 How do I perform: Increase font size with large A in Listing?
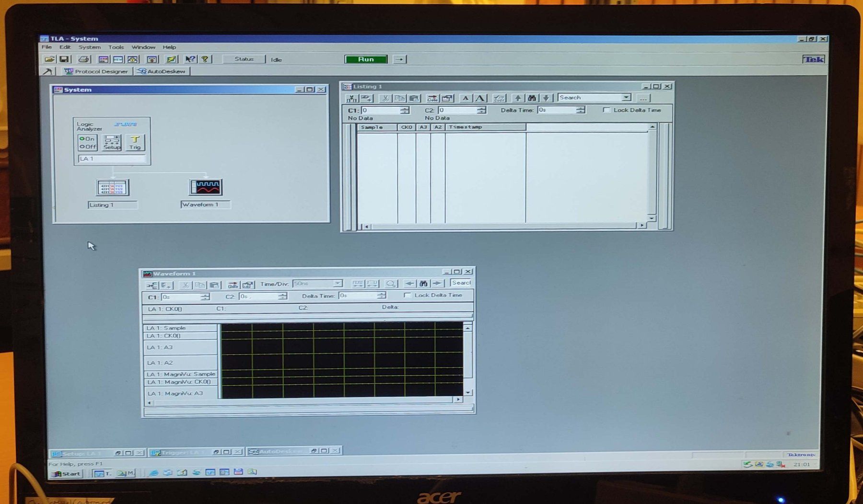coord(480,98)
